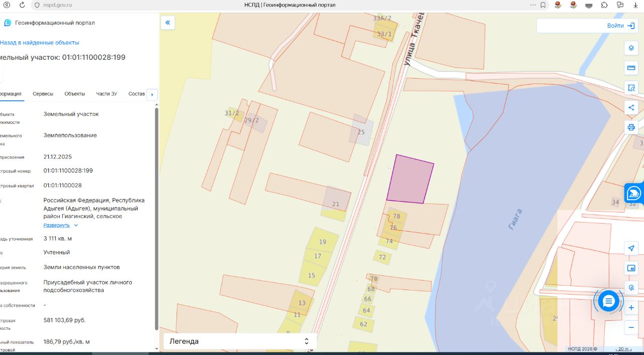Click the yellow parcel numbered 13

[x=302, y=303]
